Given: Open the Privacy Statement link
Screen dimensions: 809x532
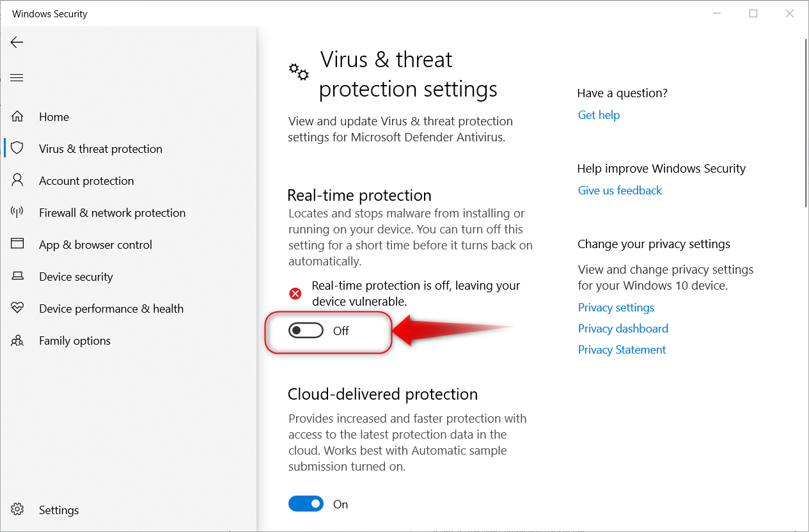Looking at the screenshot, I should (622, 350).
